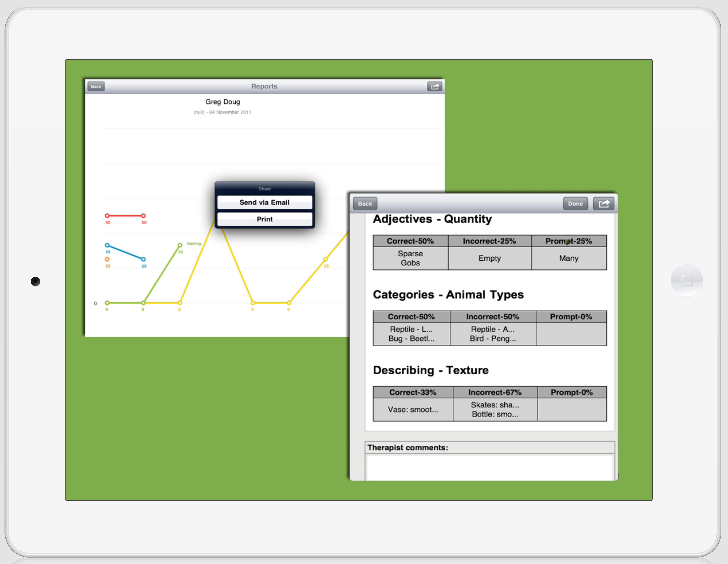Choose Print in Share popup
Image resolution: width=728 pixels, height=564 pixels.
click(x=264, y=219)
